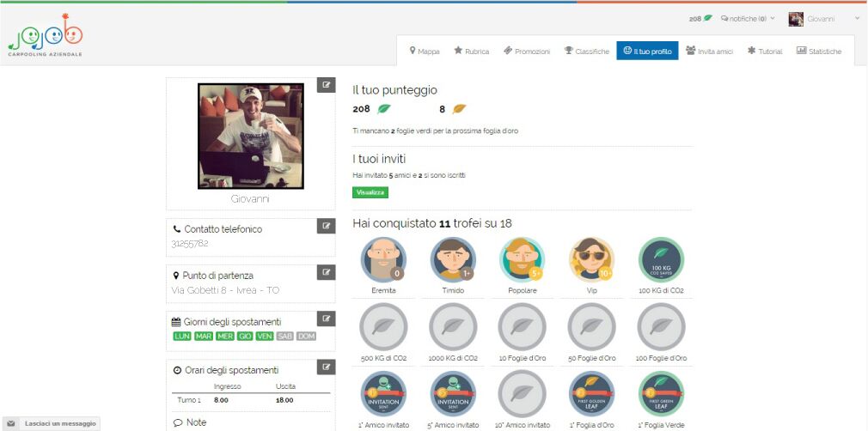Go to the Classifiche tab
868x431 pixels.
[x=587, y=51]
